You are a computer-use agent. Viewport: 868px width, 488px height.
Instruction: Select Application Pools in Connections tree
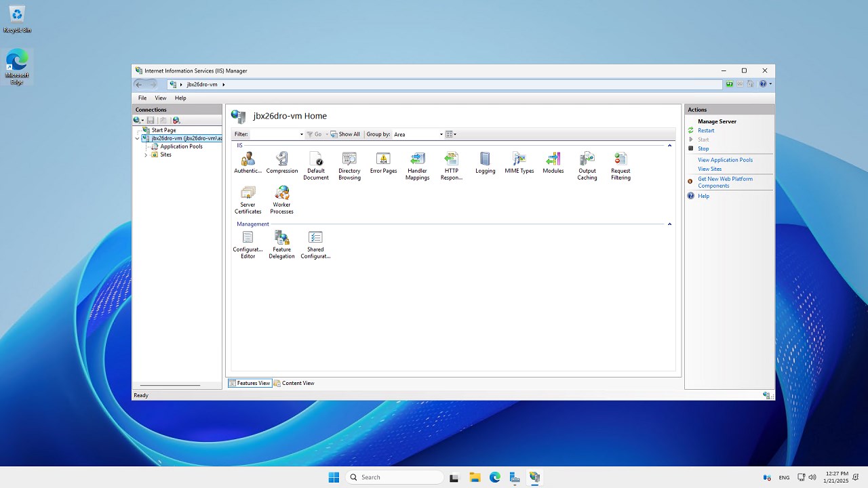181,146
